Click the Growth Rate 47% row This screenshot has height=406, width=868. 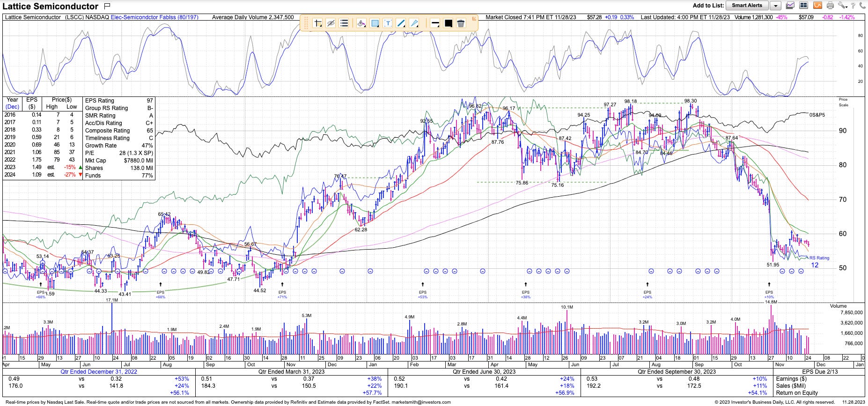119,146
